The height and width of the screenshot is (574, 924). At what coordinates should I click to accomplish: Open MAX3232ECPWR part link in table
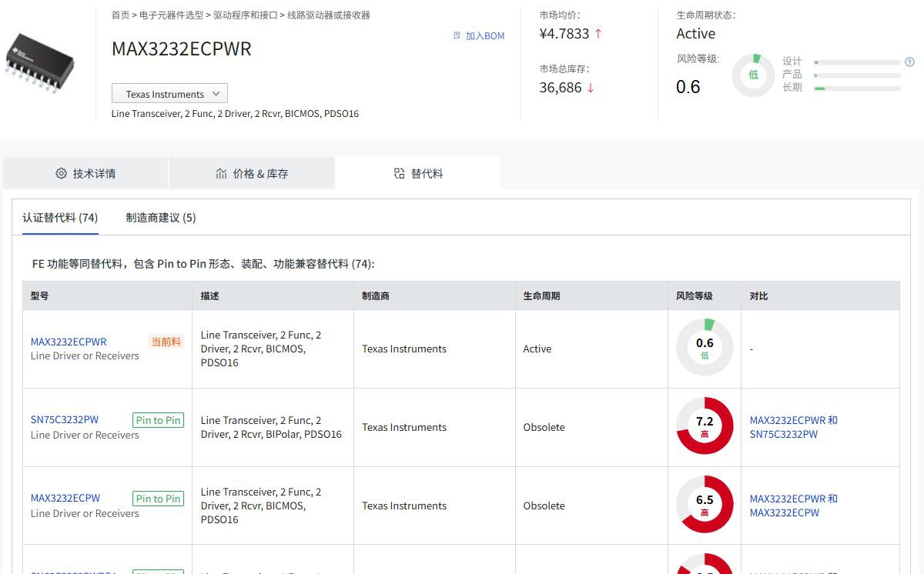pyautogui.click(x=69, y=342)
